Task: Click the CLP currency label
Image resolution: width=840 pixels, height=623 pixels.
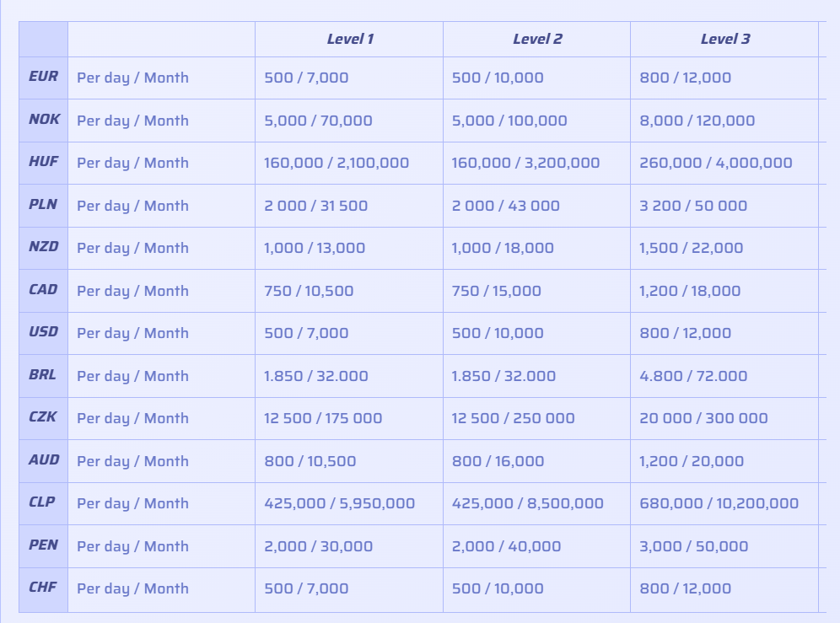Action: point(42,502)
